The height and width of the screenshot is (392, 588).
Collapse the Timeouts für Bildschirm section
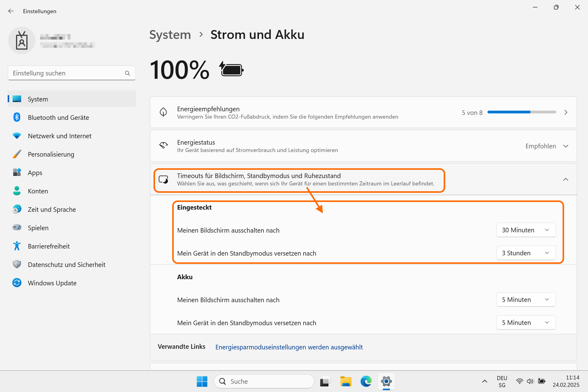[566, 179]
